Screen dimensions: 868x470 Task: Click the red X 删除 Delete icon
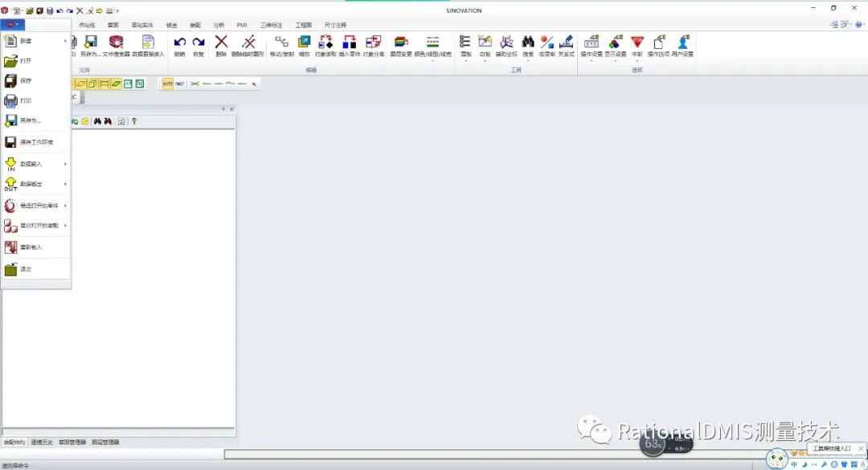pos(221,46)
